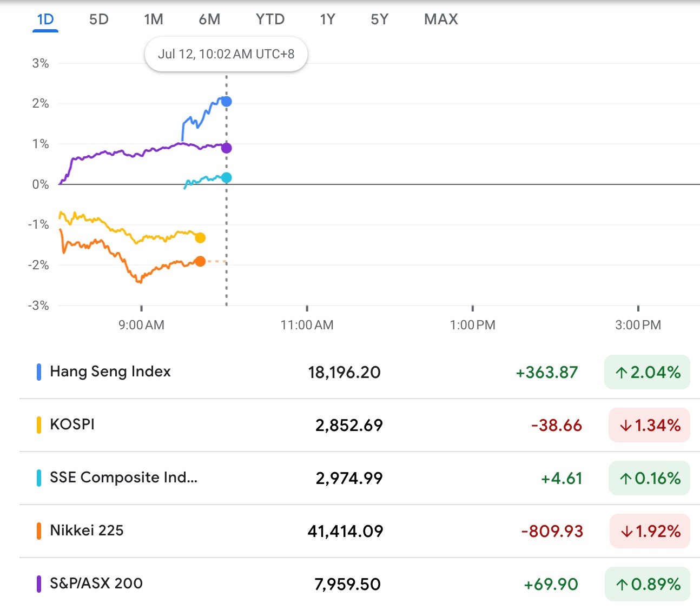Image resolution: width=700 pixels, height=610 pixels.
Task: Click the Nikkei 225 ↓1.92% change badge
Action: tap(650, 531)
